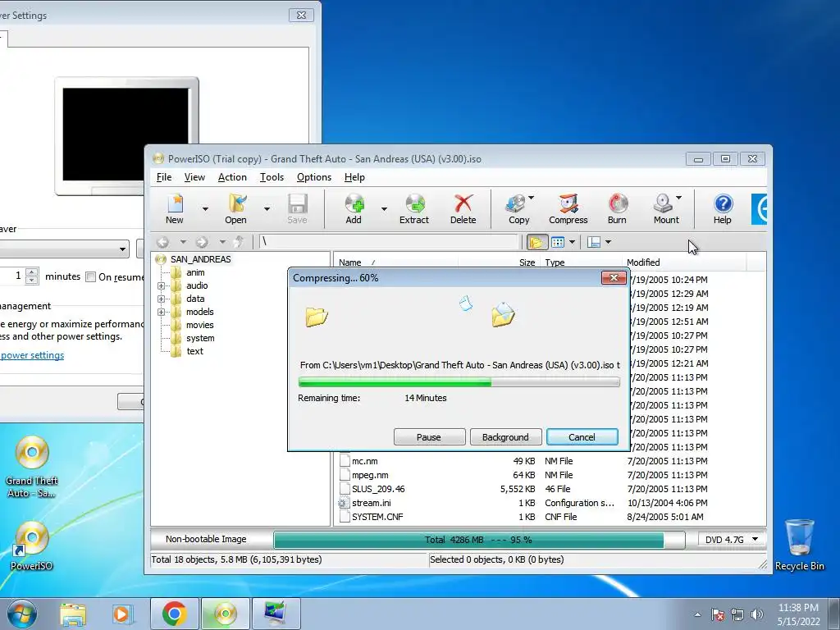Open the View menu
This screenshot has height=630, width=840.
tap(194, 177)
